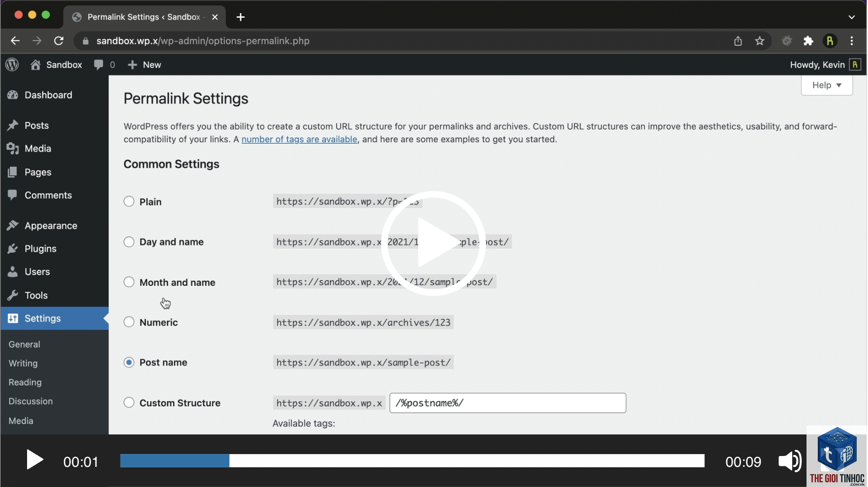Screen dimensions: 868x487
Task: Click the Users person icon
Action: pos(13,272)
